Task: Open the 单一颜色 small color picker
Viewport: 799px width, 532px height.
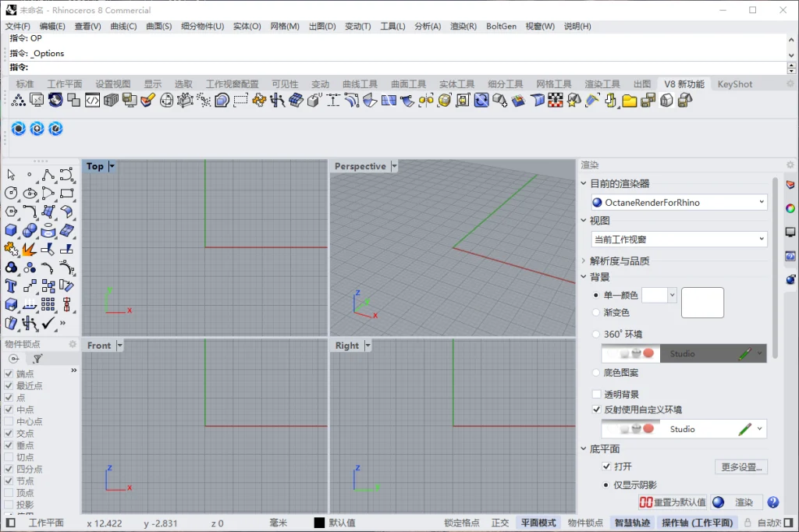Action: 659,295
